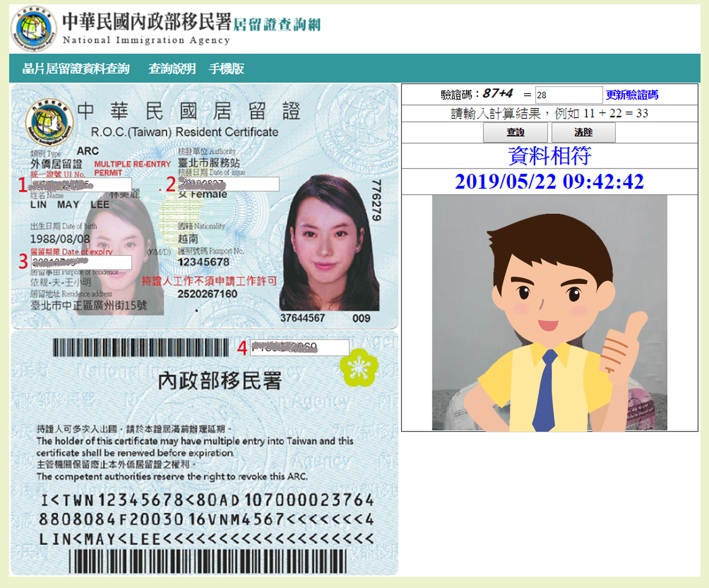The image size is (709, 588).
Task: Click the timestamp 2019/05/22 09:42:42
Action: 550,182
